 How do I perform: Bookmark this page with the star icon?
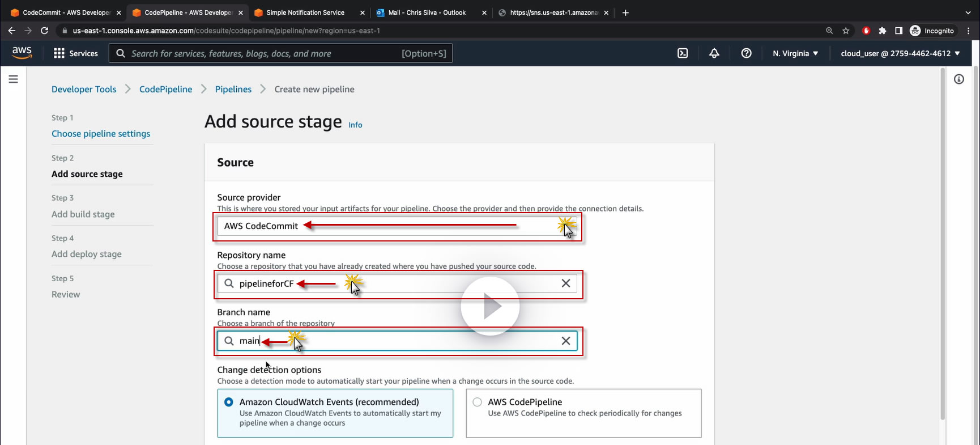coord(846,31)
